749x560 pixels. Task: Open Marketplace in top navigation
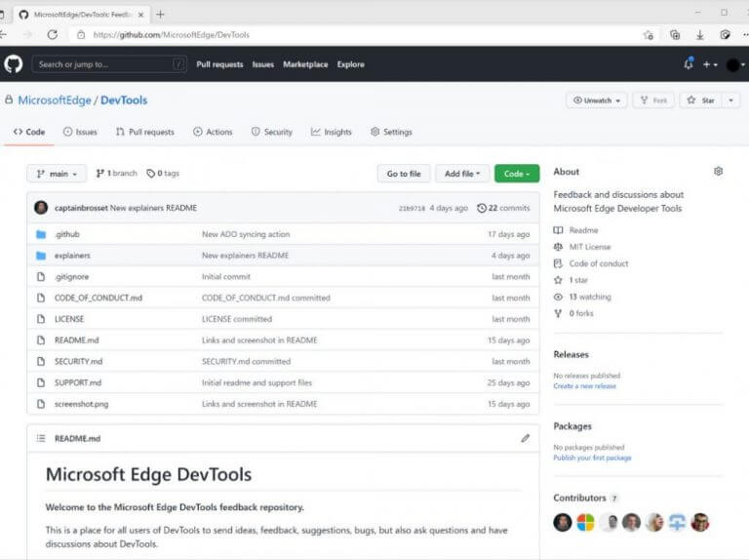(x=305, y=64)
